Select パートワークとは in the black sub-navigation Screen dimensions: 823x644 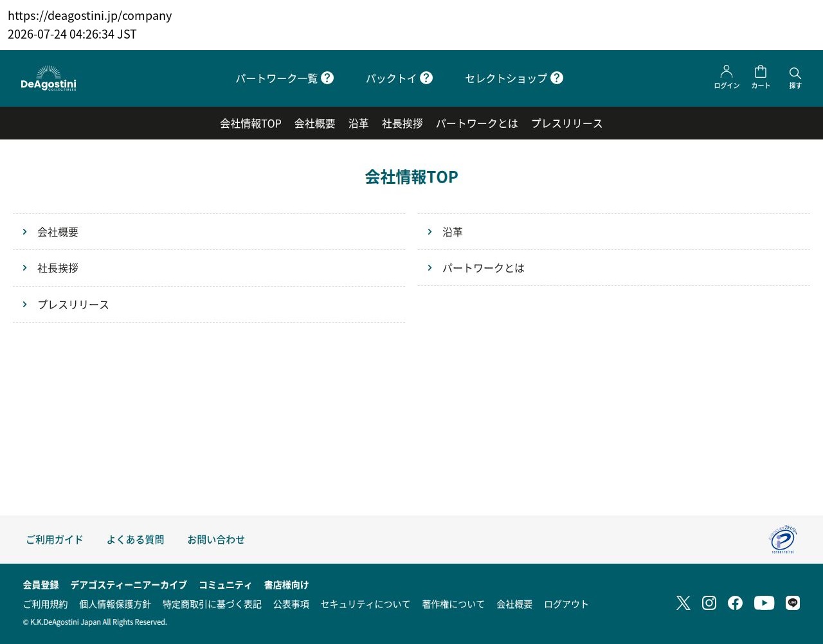click(x=477, y=123)
